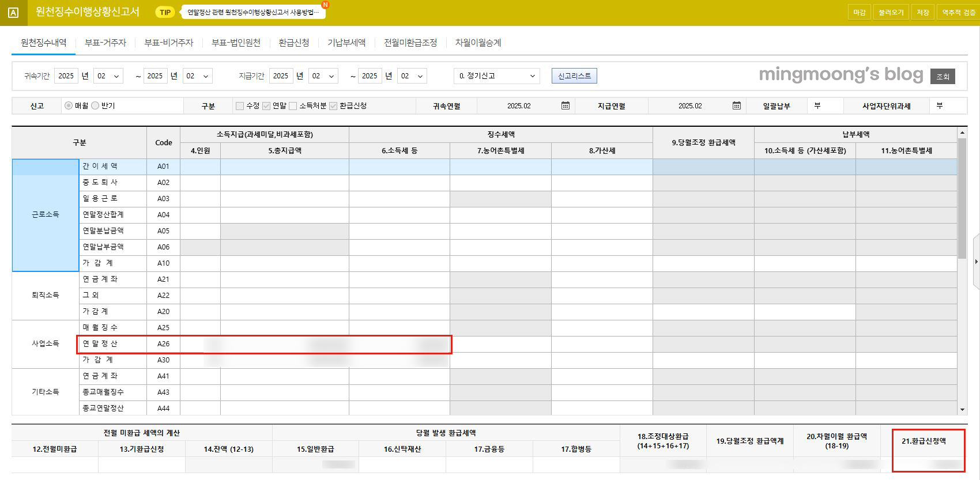Image resolution: width=980 pixels, height=480 pixels.
Task: Click the 12.전월미환급 header
Action: (x=55, y=449)
